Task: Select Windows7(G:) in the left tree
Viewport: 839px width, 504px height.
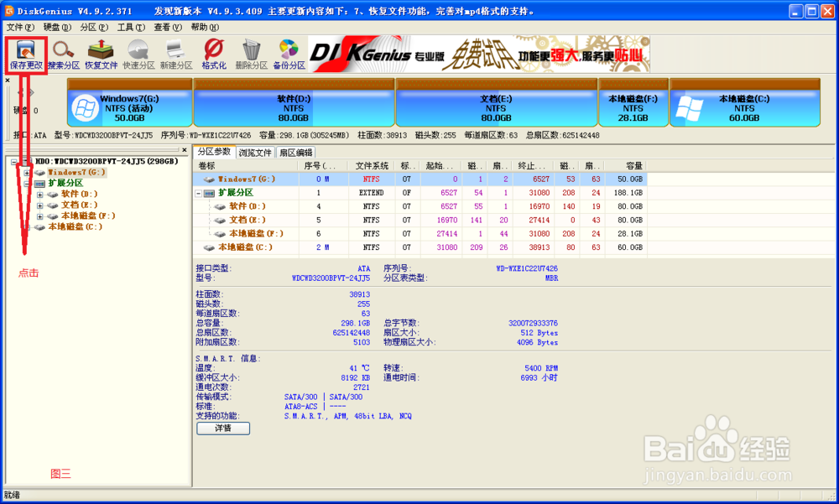Action: [76, 172]
